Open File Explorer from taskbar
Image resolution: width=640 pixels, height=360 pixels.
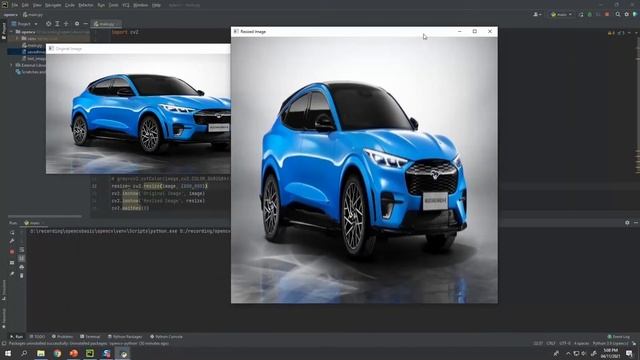click(41, 353)
